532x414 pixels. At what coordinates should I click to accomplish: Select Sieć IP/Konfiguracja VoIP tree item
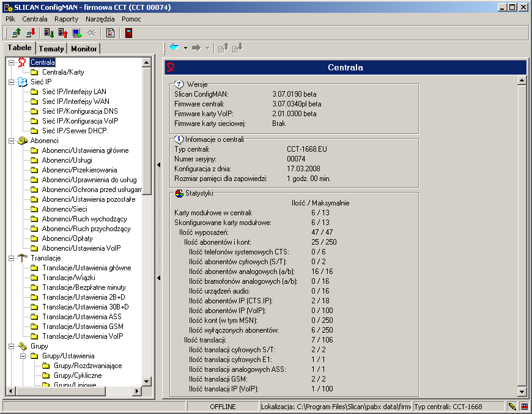(80, 121)
